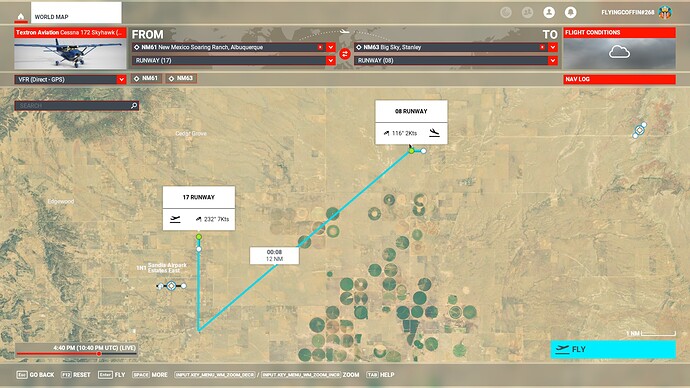Open the Flight Conditions weather thumbnail
The width and height of the screenshot is (690, 388).
click(619, 53)
